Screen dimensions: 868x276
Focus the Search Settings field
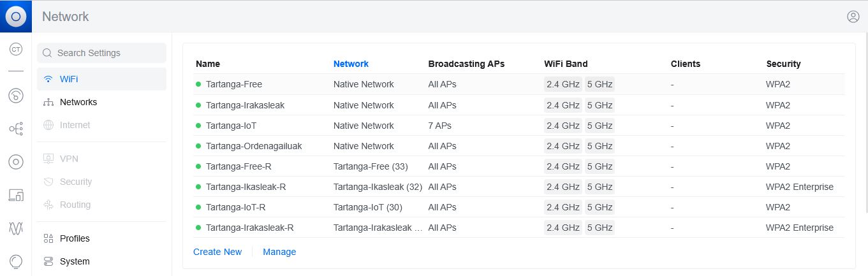101,53
